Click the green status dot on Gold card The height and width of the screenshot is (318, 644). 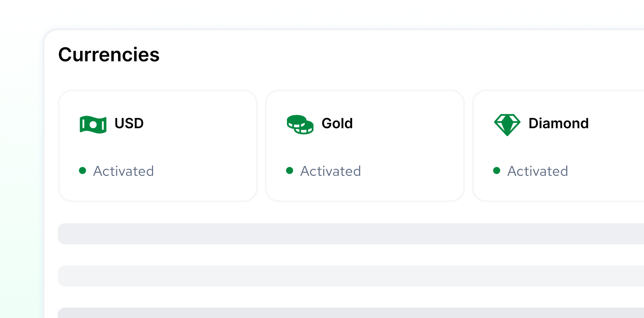point(289,170)
